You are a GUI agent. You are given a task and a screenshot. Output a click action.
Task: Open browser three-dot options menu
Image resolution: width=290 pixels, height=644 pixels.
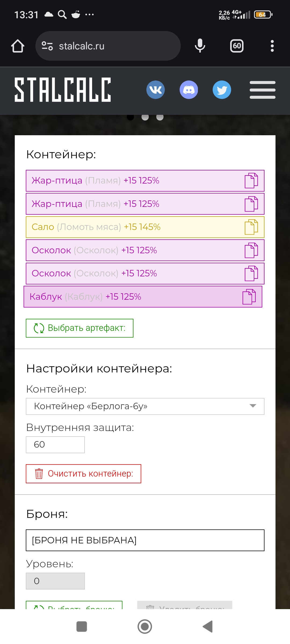[x=272, y=46]
